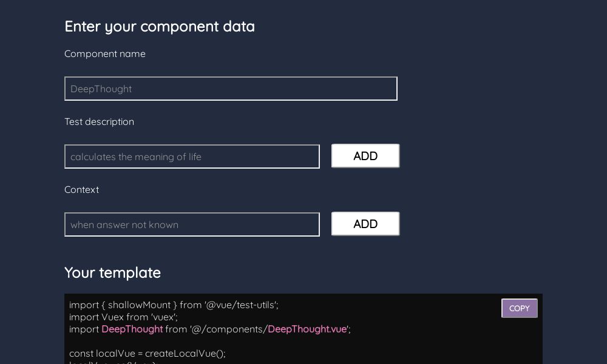This screenshot has width=607, height=364.
Task: Click the shallowMount import line
Action: 173,305
